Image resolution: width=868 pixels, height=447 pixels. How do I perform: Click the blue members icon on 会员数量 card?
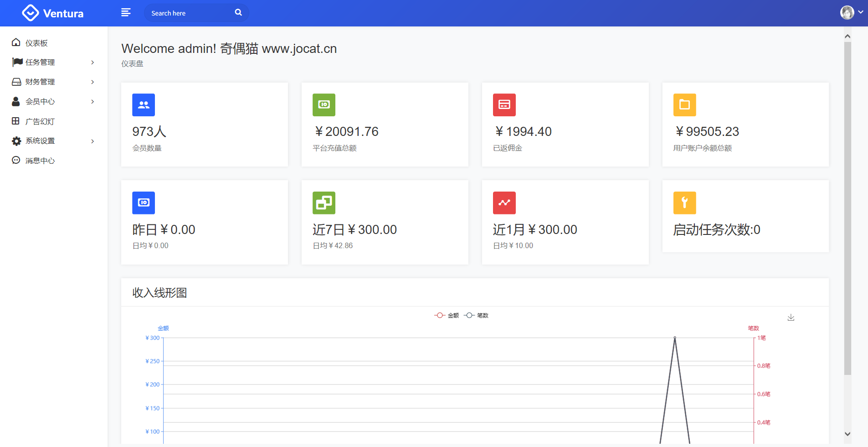point(144,105)
